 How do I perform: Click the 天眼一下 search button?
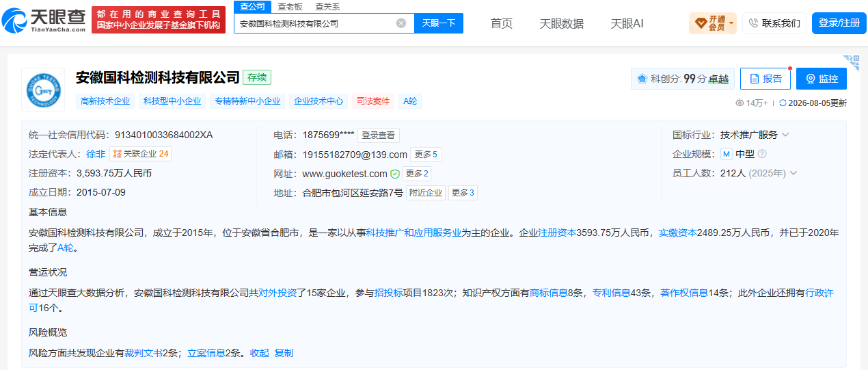pos(439,23)
